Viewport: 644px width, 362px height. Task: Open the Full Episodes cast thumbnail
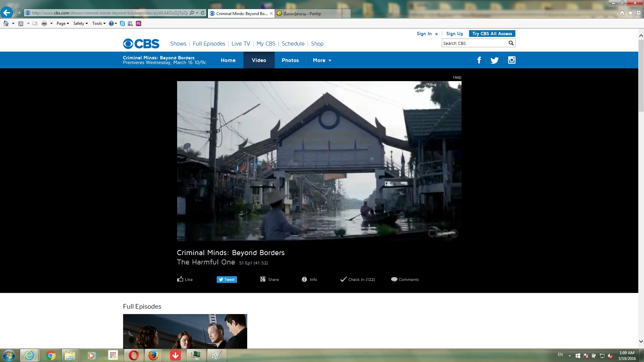coord(185,331)
